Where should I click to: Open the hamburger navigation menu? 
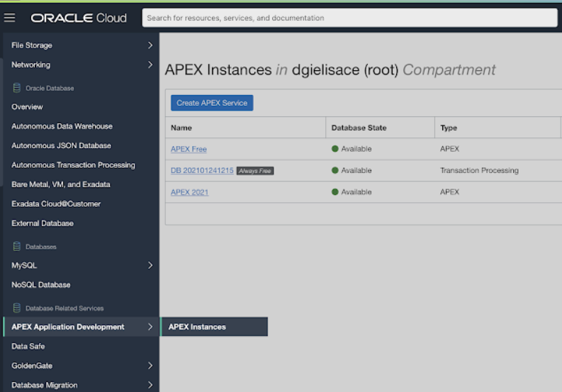(10, 18)
